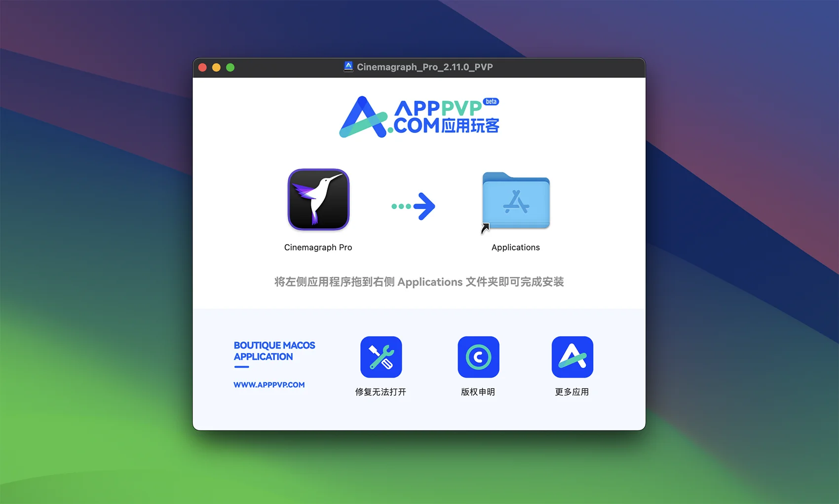Click 'BOUTIQUE MACOS APPLICATION' heading text

274,351
